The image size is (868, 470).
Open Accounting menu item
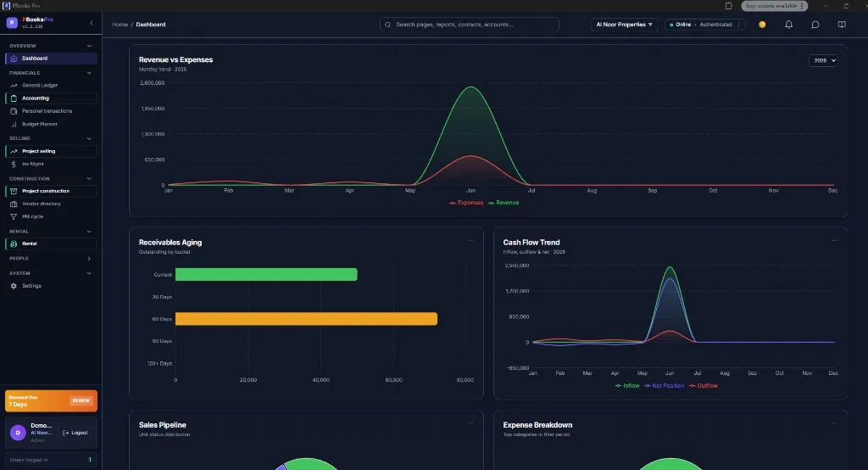(51, 98)
